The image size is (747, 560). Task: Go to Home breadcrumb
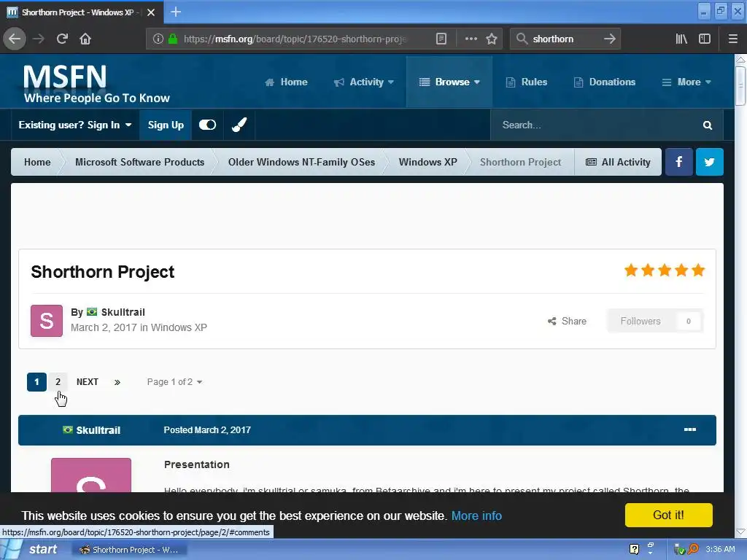(x=37, y=162)
